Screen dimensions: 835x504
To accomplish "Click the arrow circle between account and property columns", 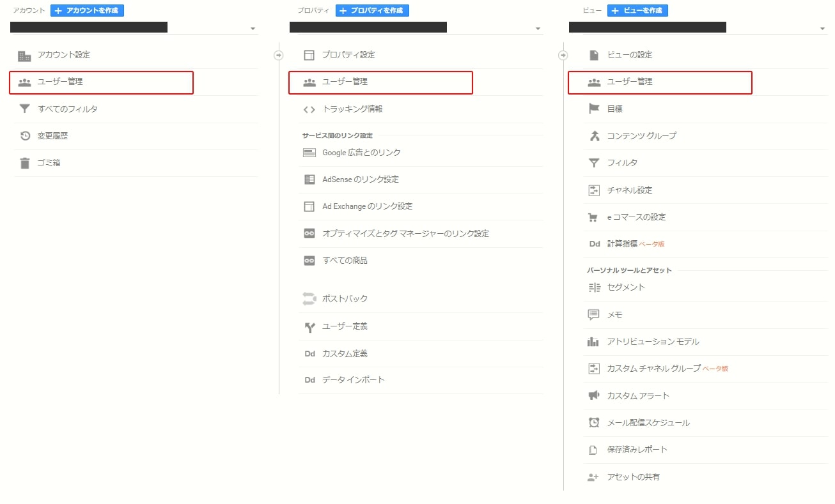I will tap(278, 55).
